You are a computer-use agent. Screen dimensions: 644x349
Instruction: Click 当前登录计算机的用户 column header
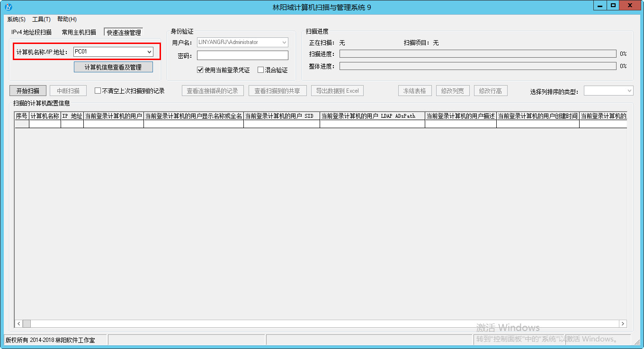[114, 116]
